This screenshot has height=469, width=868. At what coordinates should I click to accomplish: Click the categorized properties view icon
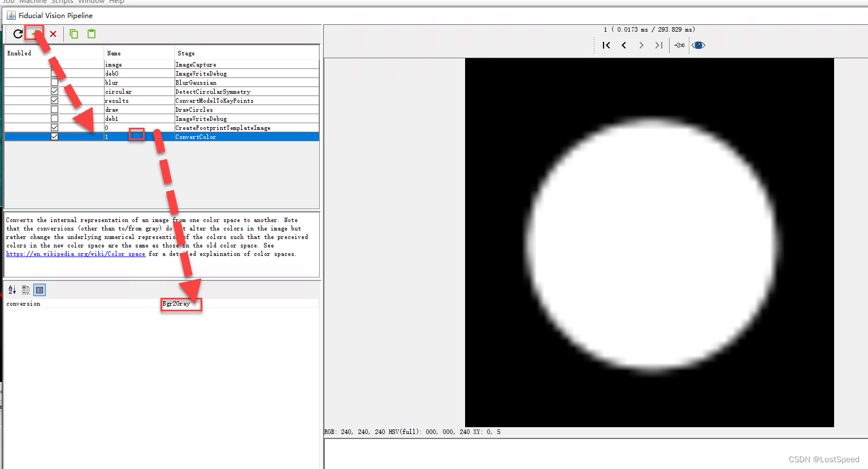pyautogui.click(x=26, y=290)
